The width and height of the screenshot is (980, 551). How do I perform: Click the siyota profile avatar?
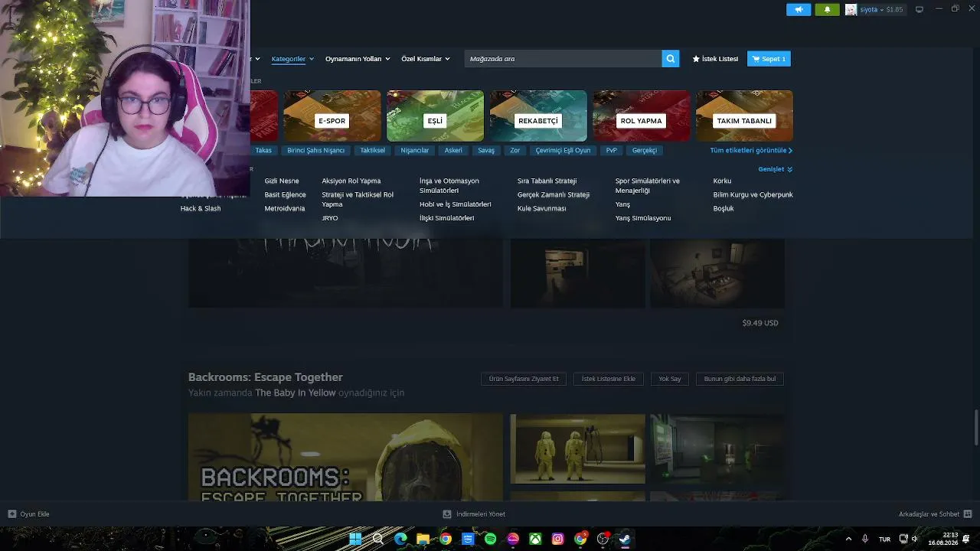[851, 10]
